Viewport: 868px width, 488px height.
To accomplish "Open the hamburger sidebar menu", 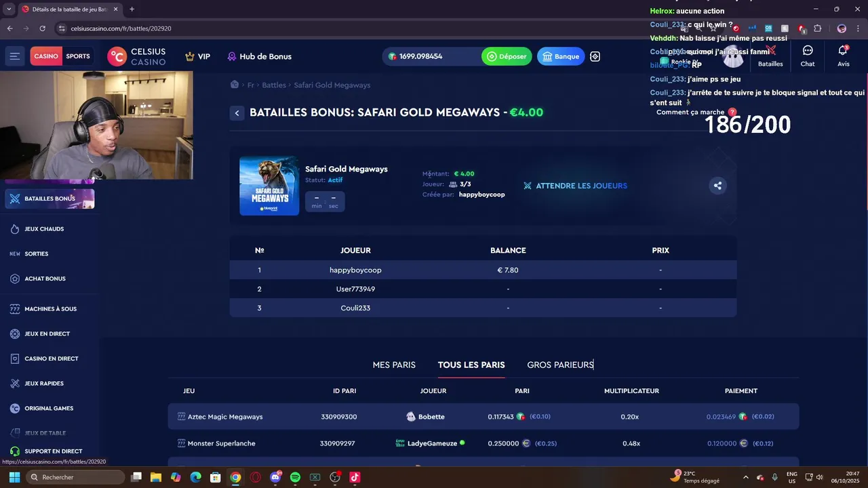I will (x=14, y=56).
